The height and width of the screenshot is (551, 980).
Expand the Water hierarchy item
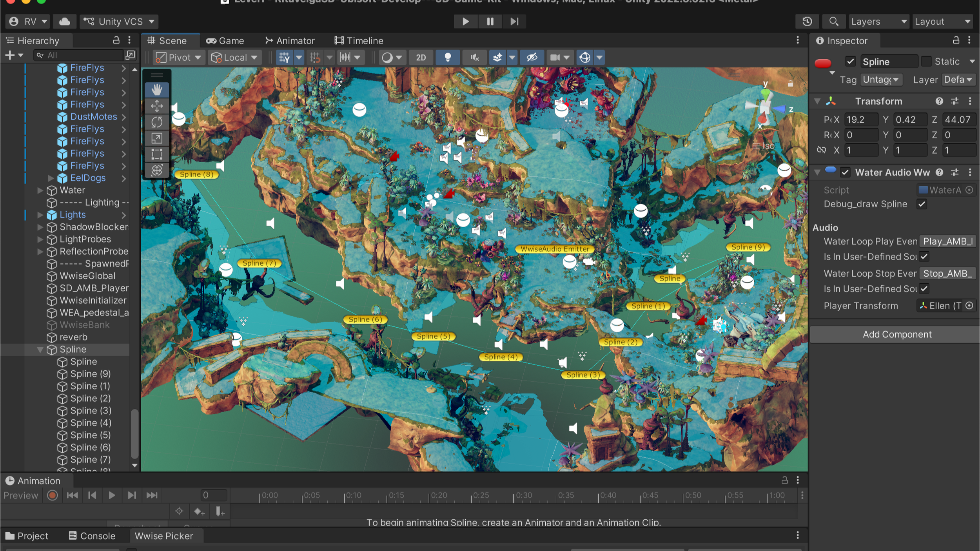[40, 190]
